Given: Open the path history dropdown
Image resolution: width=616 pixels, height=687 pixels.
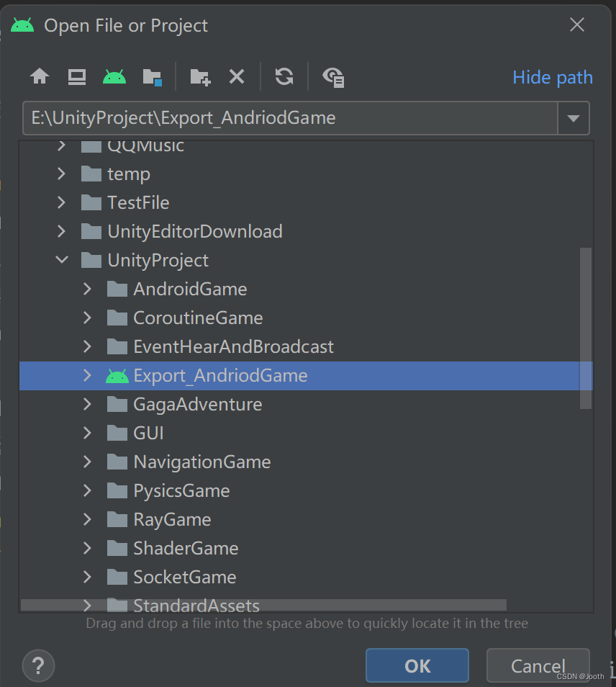Looking at the screenshot, I should click(x=574, y=117).
